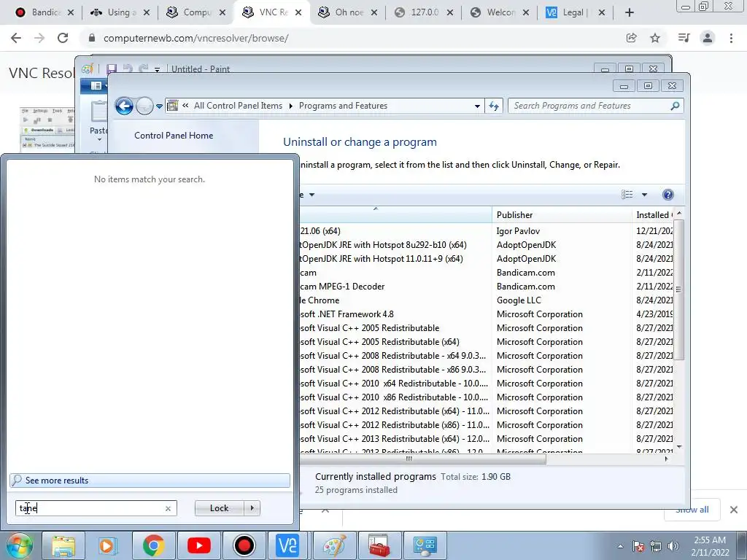The image size is (747, 560).
Task: Reload the computernewb page
Action: (63, 38)
